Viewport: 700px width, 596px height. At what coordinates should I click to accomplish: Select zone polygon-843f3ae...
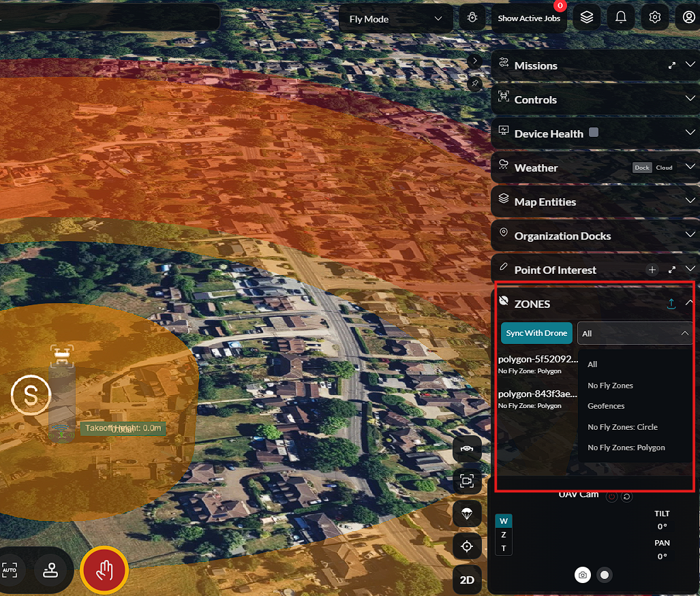(538, 399)
